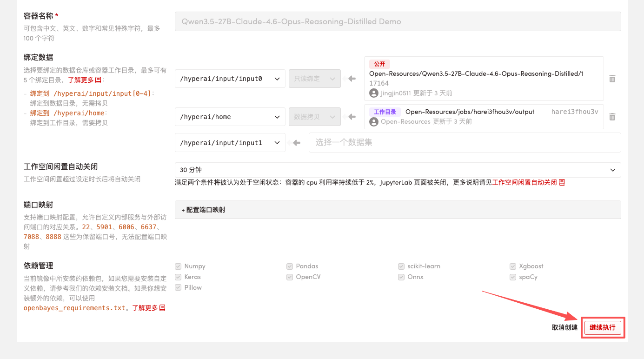This screenshot has width=644, height=359.
Task: Click the document icon after 工作空间闲置自动关闭 link
Action: 562,182
